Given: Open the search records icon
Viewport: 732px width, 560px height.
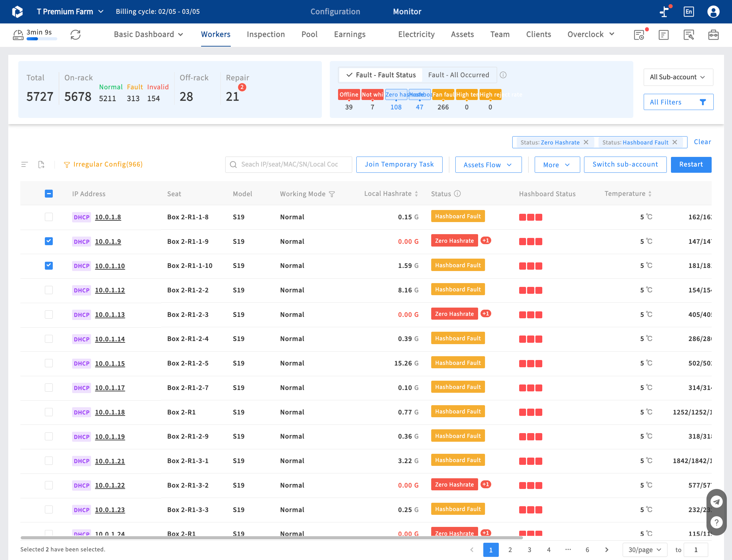Looking at the screenshot, I should (x=689, y=34).
